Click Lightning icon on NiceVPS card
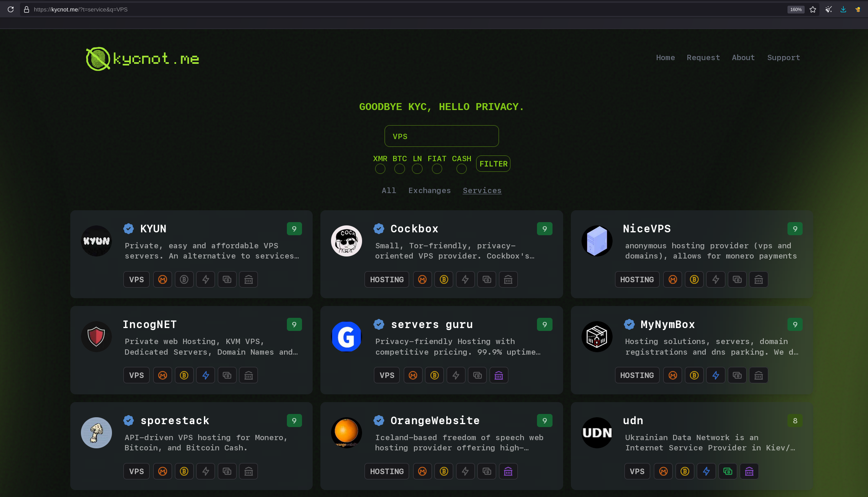 tap(716, 279)
